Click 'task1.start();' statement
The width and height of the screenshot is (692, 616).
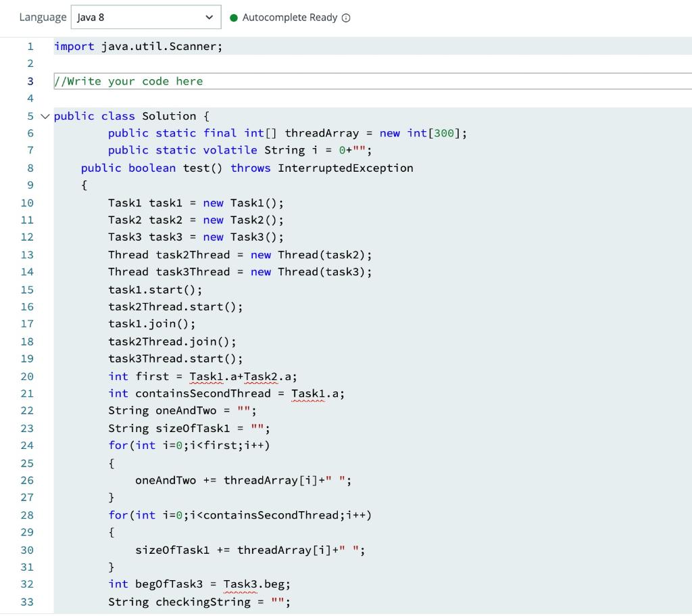[x=155, y=289]
